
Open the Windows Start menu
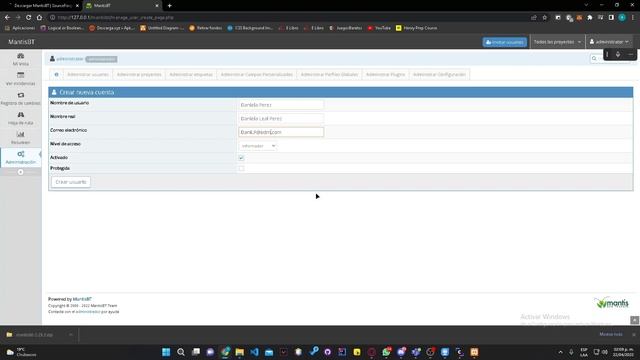coord(166,352)
